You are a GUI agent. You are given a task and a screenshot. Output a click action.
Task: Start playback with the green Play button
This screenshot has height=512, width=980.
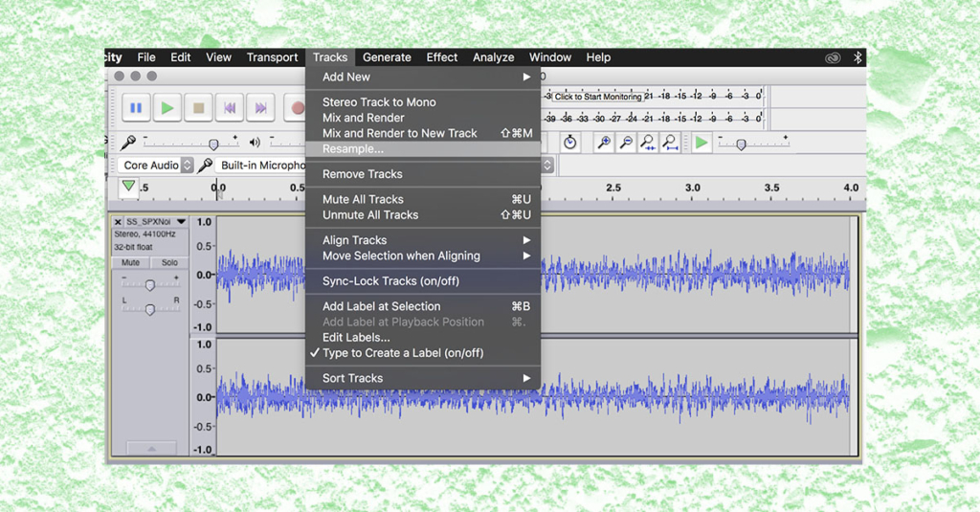pos(167,108)
